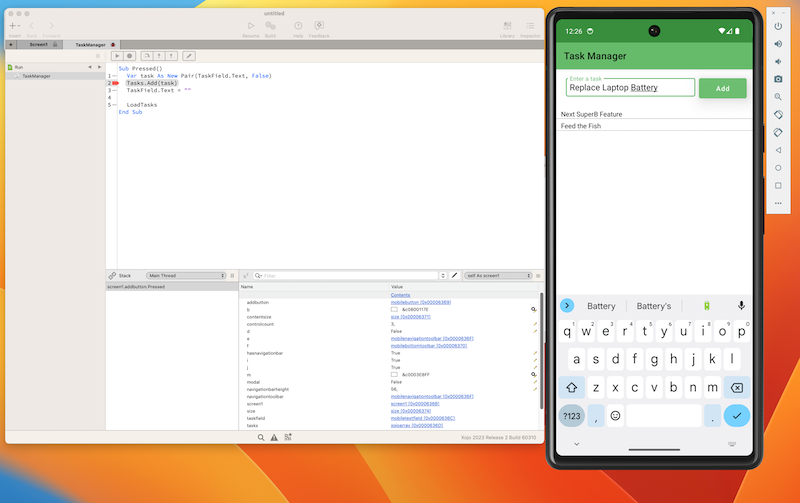
Task: Edit controlcount value with its pencil icon
Action: (x=535, y=324)
